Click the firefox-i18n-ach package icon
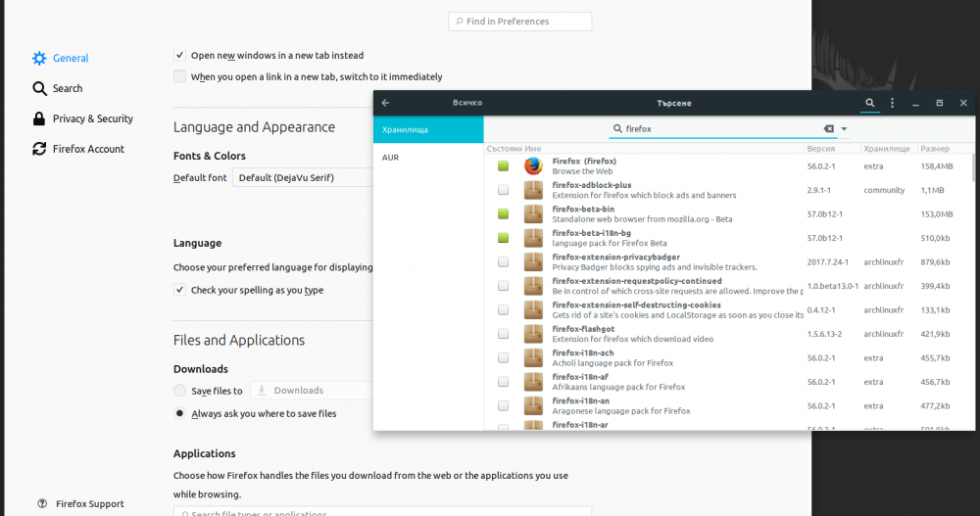 click(533, 358)
